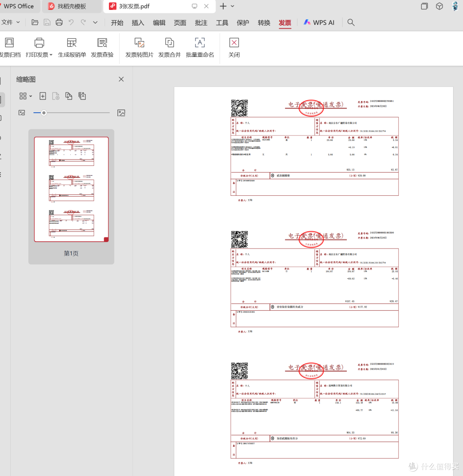Click the open folder icon in toolbar
This screenshot has height=476, width=463.
click(x=35, y=22)
